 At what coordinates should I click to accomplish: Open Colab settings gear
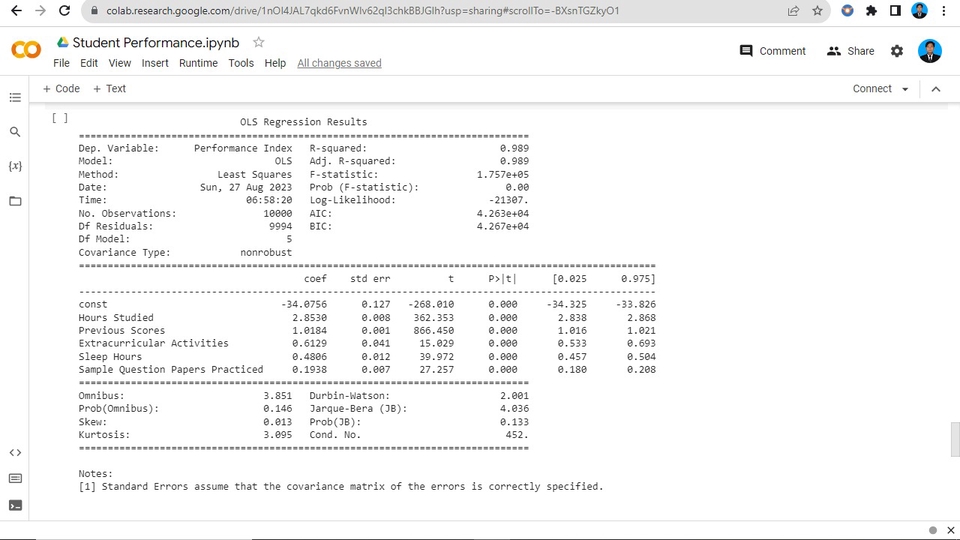pos(897,51)
